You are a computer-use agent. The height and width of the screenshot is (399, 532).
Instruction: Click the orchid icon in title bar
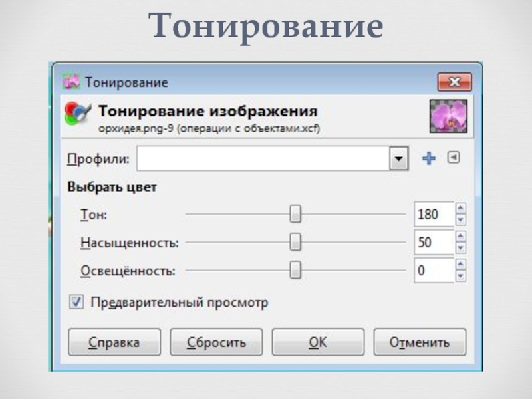71,82
